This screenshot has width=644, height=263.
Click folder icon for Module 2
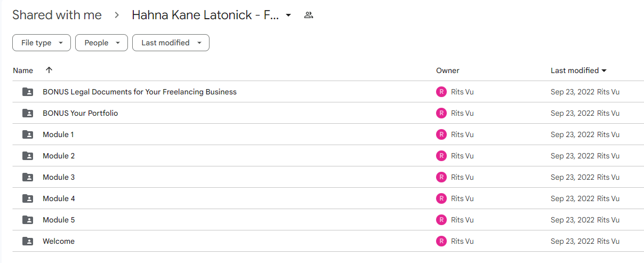(28, 156)
